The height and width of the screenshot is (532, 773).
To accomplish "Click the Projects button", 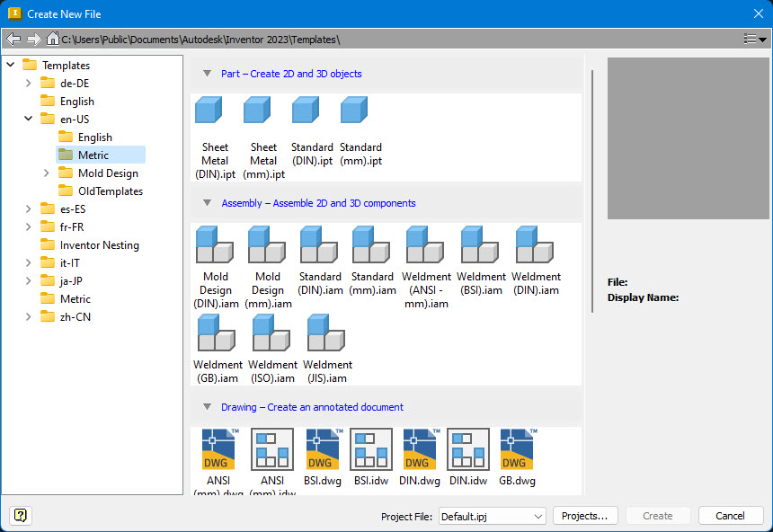I will (585, 515).
